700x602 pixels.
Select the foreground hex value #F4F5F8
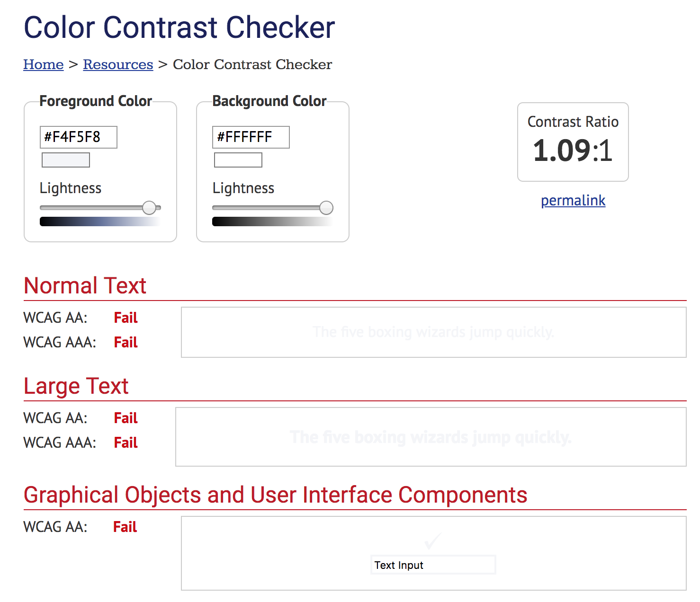click(78, 137)
